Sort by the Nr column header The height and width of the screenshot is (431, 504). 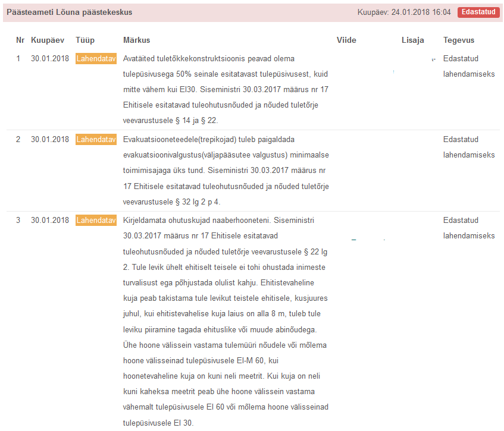[x=20, y=40]
